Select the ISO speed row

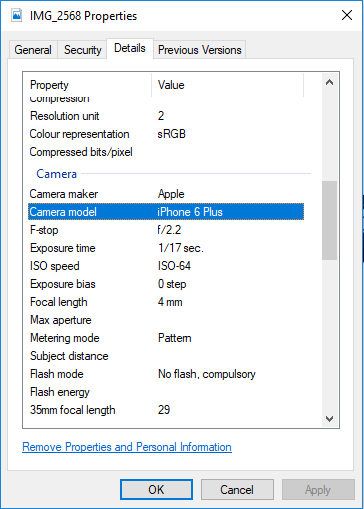click(166, 266)
